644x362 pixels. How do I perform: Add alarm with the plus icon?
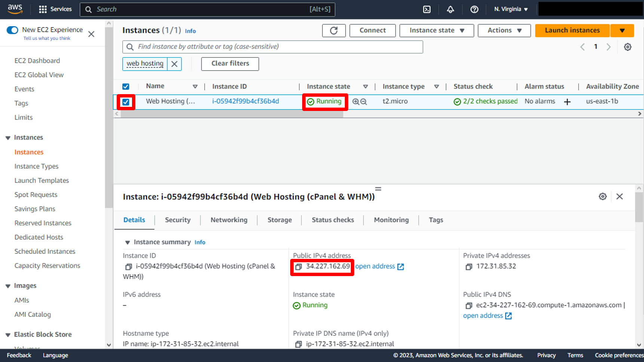click(x=567, y=102)
